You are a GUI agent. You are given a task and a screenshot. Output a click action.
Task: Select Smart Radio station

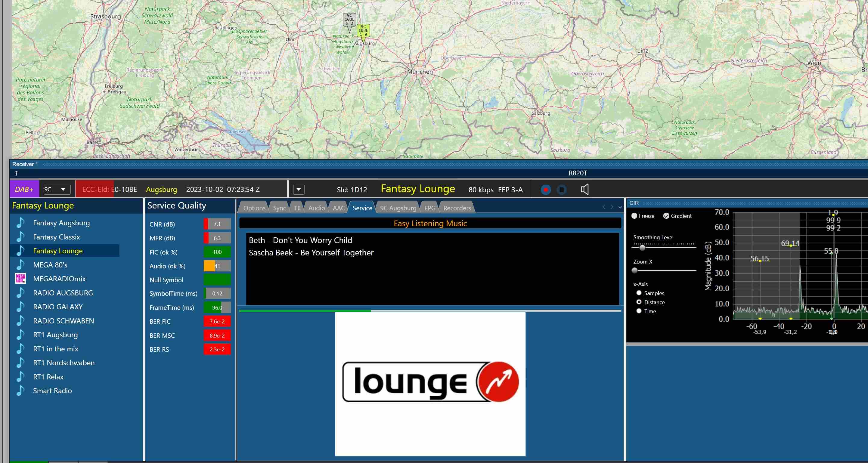click(x=52, y=390)
